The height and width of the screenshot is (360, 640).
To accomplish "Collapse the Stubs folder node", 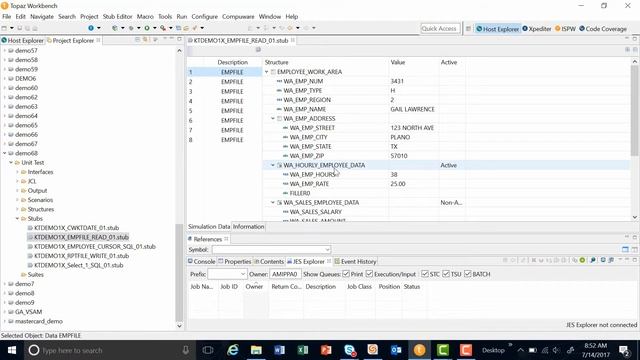I will (17, 219).
